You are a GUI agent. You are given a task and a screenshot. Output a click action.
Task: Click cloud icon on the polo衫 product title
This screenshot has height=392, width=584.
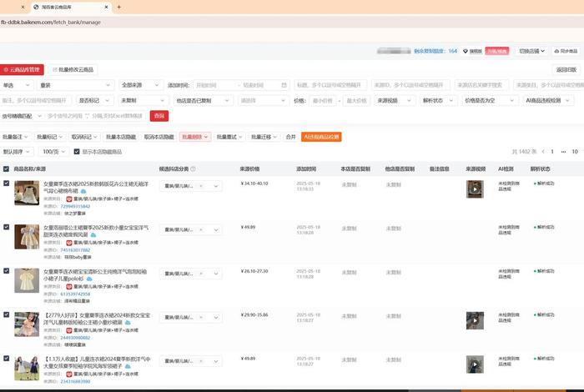pos(89,279)
